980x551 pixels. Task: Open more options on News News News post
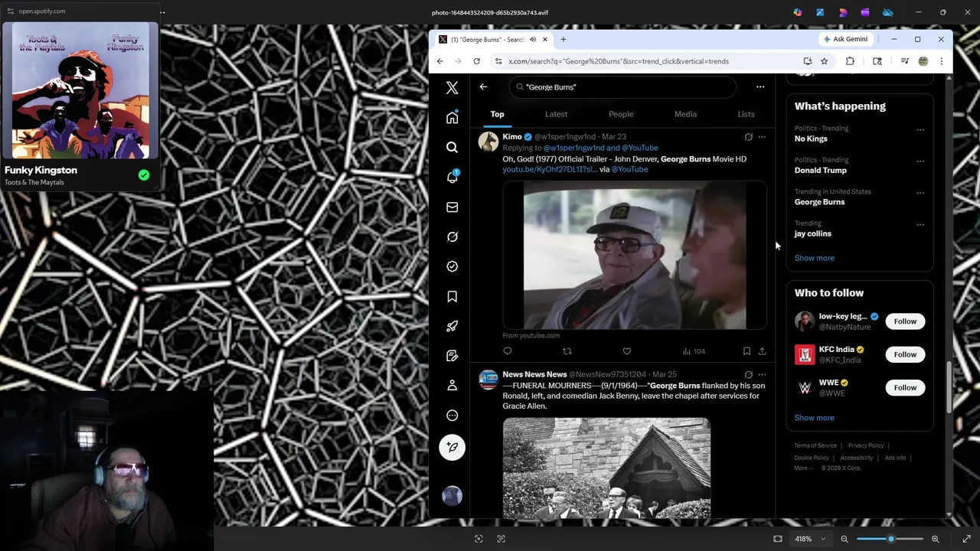coord(762,375)
